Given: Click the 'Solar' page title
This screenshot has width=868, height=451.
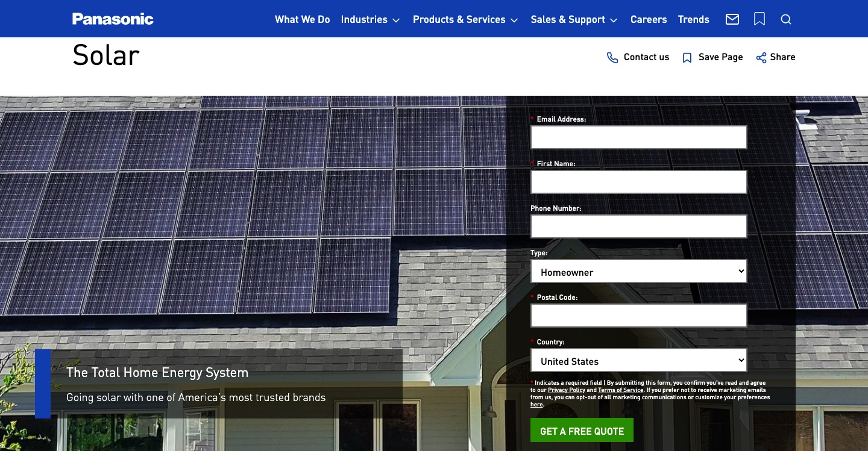Looking at the screenshot, I should 106,55.
